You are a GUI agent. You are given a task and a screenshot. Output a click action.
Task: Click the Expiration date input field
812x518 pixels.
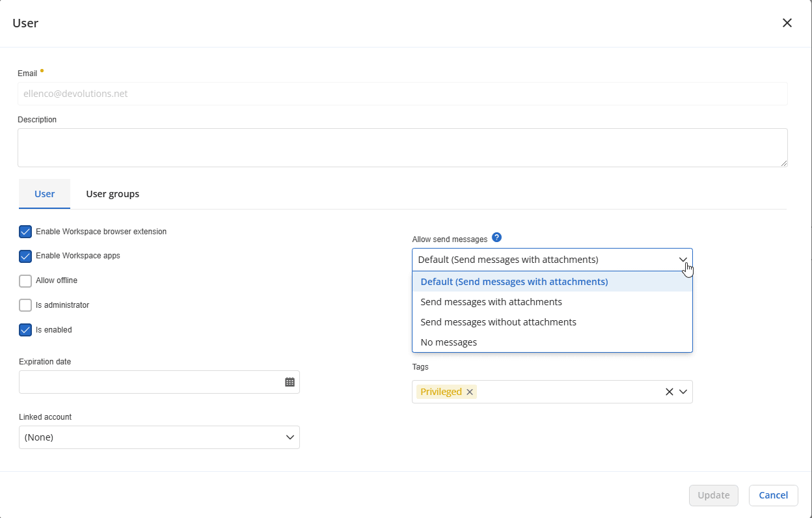tap(150, 382)
